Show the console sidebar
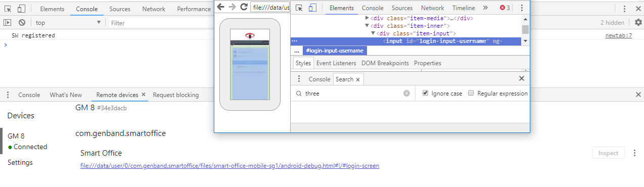This screenshot has height=187, width=644. pos(8,23)
